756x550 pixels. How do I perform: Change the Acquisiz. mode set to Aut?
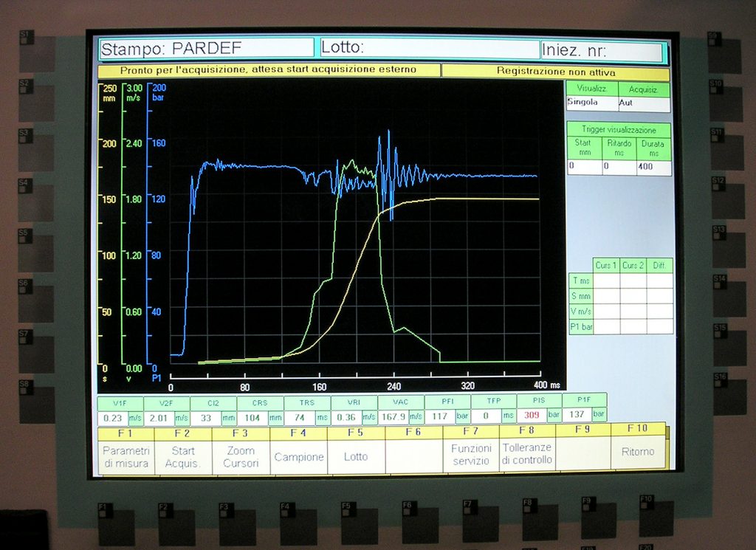point(643,103)
